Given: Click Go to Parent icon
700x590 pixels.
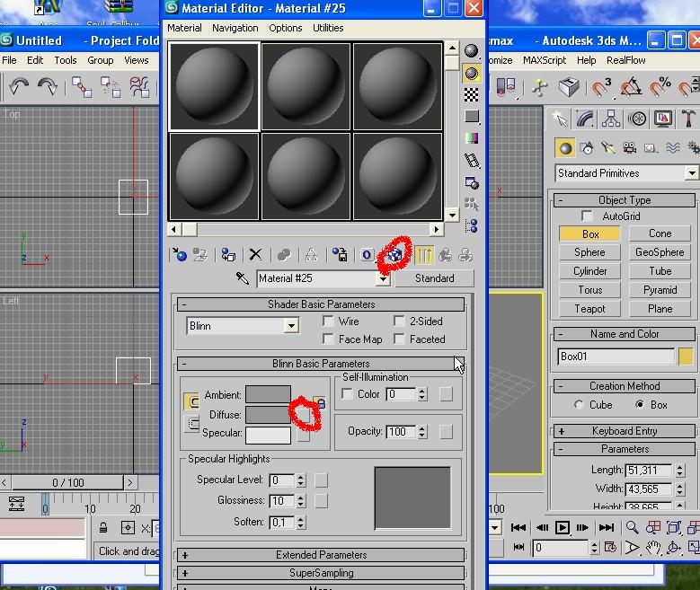Looking at the screenshot, I should coord(445,255).
